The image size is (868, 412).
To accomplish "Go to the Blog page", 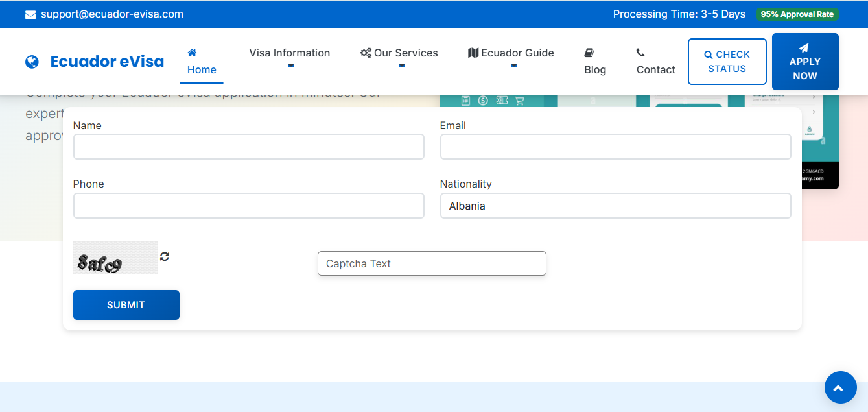I will click(595, 69).
